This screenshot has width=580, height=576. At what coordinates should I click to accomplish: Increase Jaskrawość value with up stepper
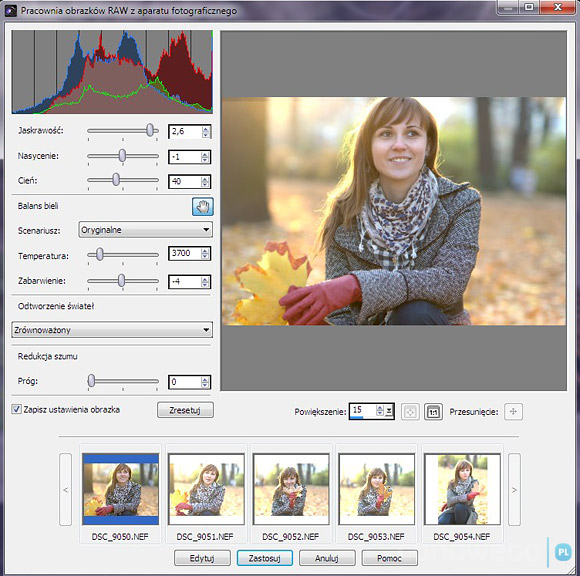[x=205, y=129]
